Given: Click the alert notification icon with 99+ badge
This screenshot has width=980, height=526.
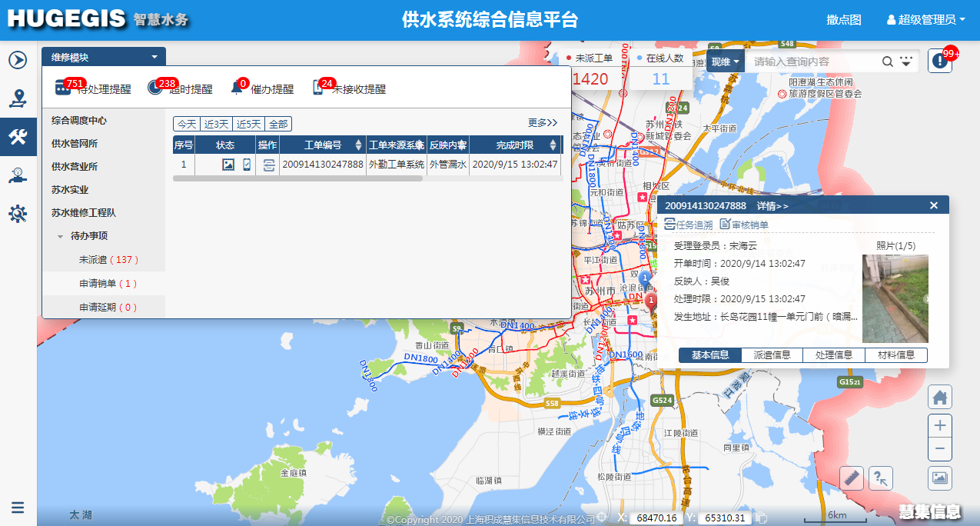Looking at the screenshot, I should coord(939,61).
